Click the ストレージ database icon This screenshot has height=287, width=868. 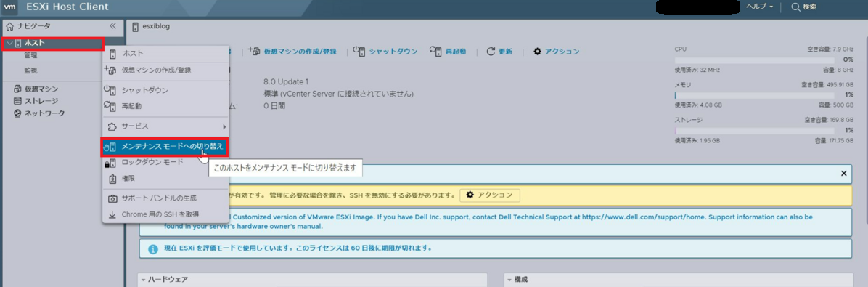pos(17,101)
